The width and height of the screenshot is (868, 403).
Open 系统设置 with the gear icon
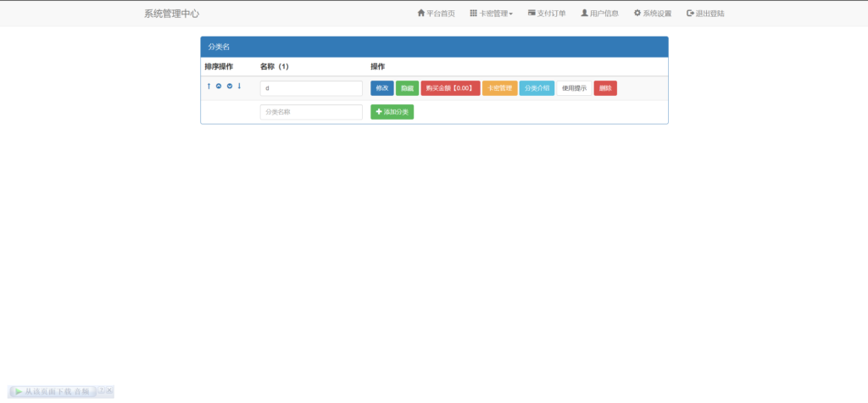click(653, 14)
